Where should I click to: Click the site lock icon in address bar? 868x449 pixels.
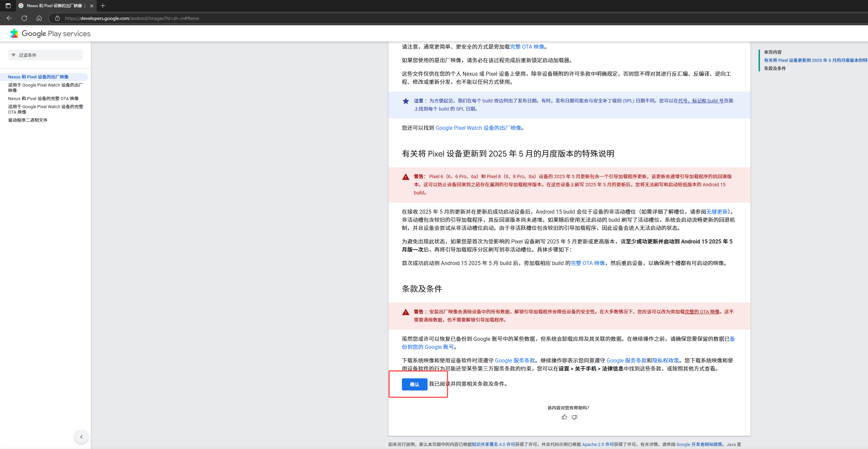coord(57,18)
